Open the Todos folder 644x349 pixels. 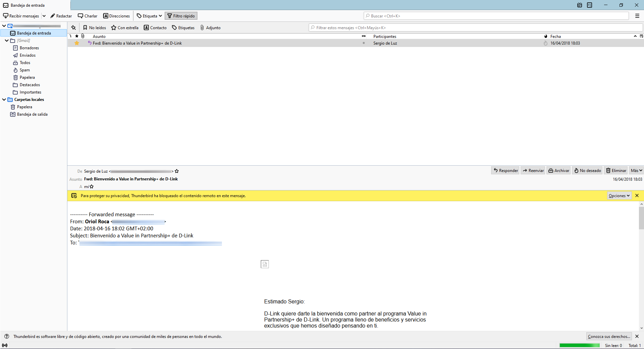tap(25, 63)
